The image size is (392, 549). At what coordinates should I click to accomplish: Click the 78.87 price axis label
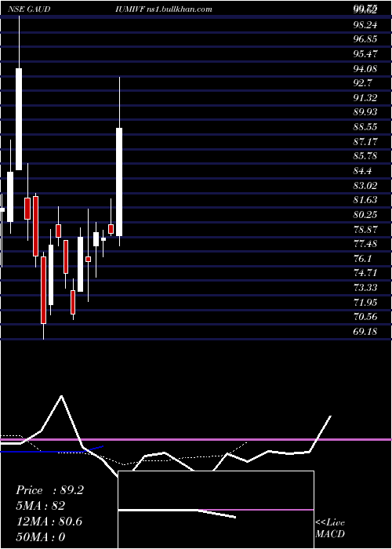(365, 229)
